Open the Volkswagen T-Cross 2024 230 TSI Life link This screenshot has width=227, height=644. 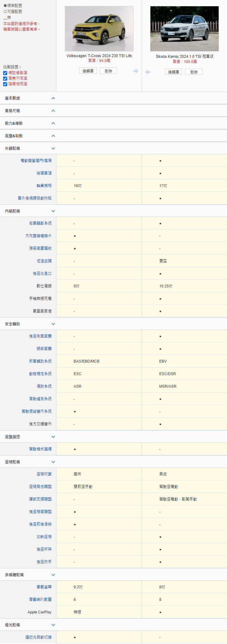pyautogui.click(x=99, y=56)
